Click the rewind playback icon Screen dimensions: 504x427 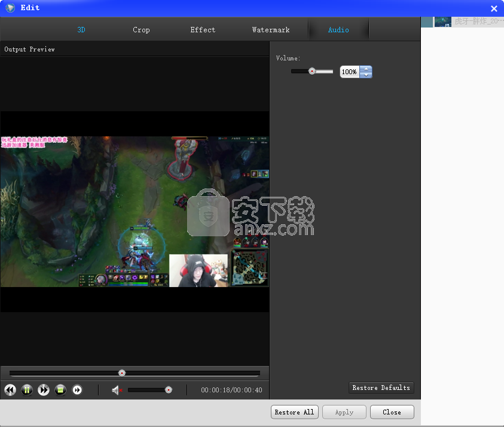tap(10, 390)
